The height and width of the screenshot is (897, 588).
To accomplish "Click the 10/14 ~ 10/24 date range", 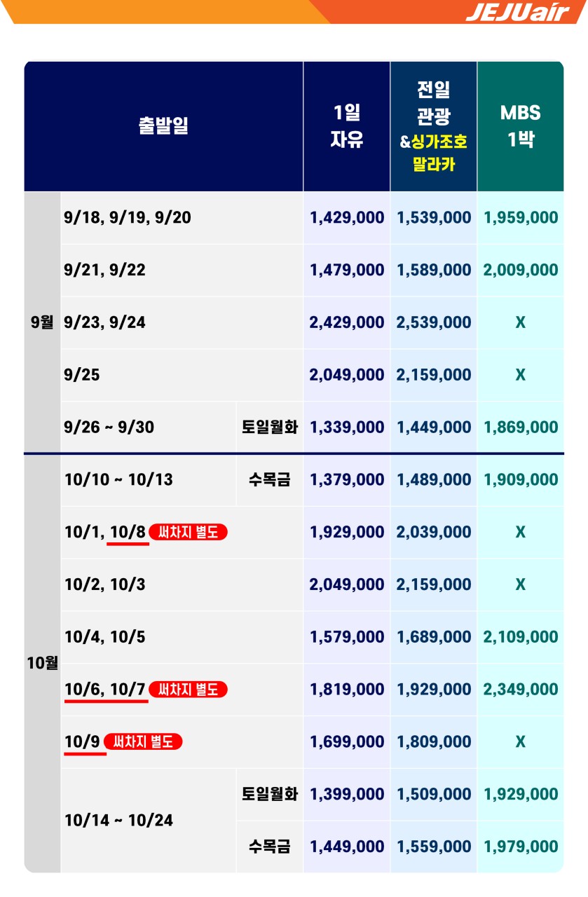I will [118, 820].
